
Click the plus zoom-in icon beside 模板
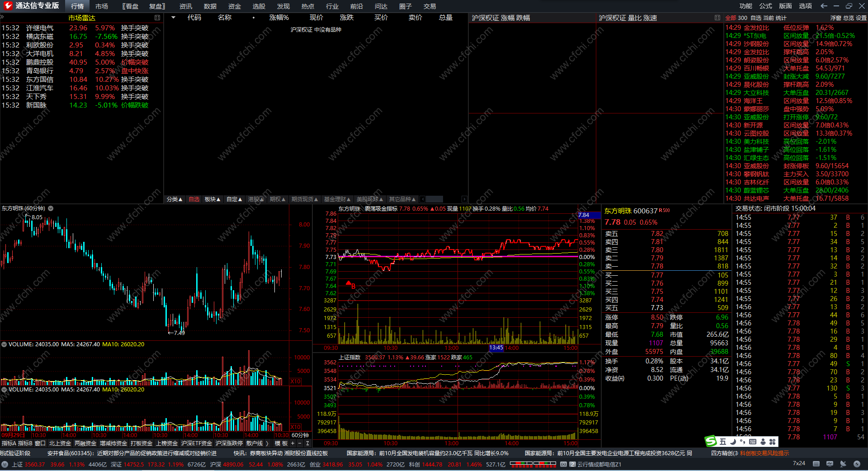[x=292, y=443]
